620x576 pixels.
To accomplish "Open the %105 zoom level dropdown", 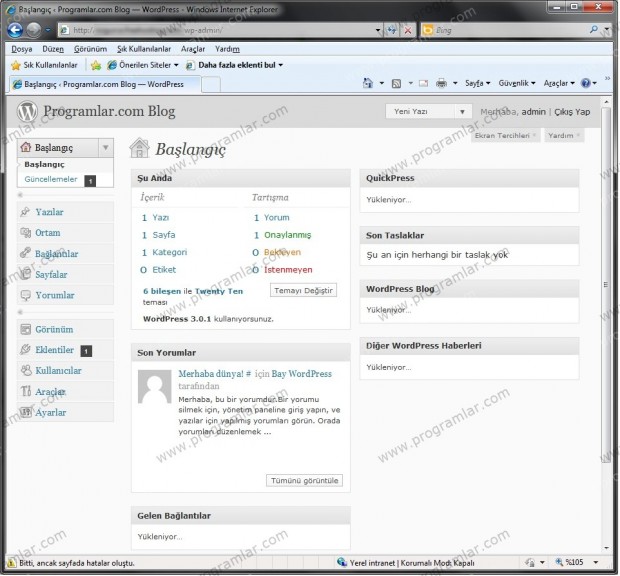I will click(x=595, y=562).
